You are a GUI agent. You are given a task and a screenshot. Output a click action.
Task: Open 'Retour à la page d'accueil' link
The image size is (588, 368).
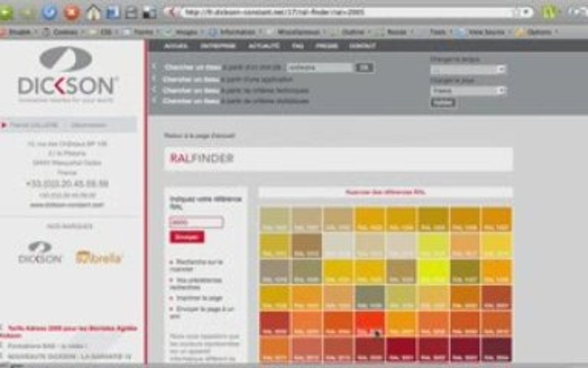point(199,135)
